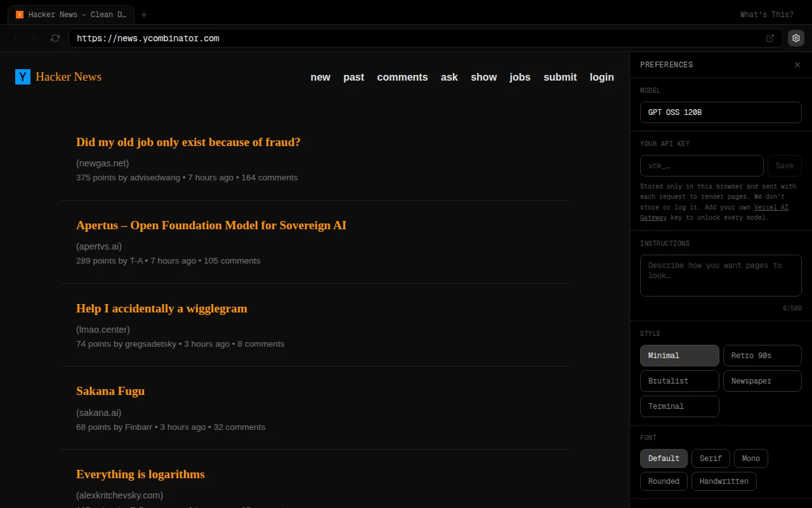Select the Default font option
The image size is (812, 508).
click(664, 458)
